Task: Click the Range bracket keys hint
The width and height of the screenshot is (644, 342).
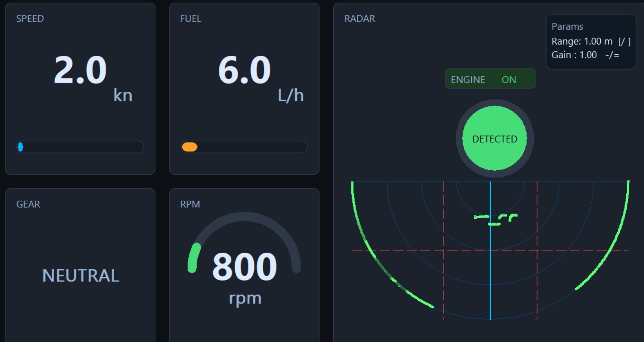Action: point(624,41)
